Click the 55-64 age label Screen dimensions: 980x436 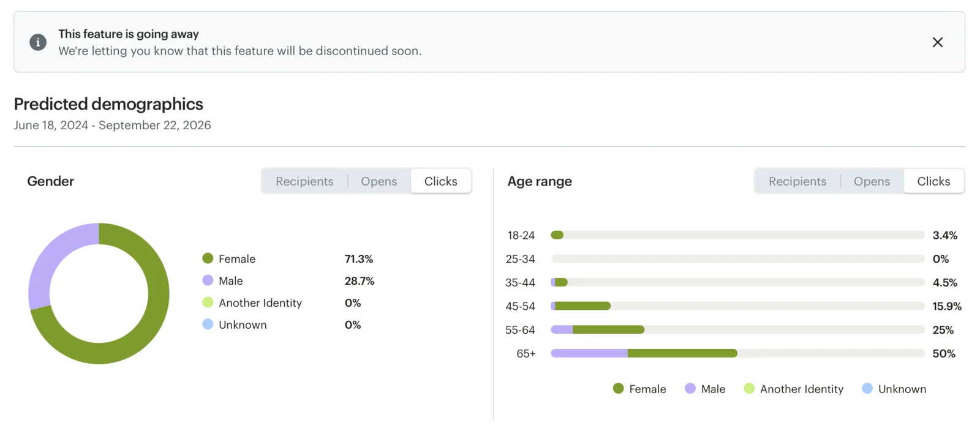point(521,329)
